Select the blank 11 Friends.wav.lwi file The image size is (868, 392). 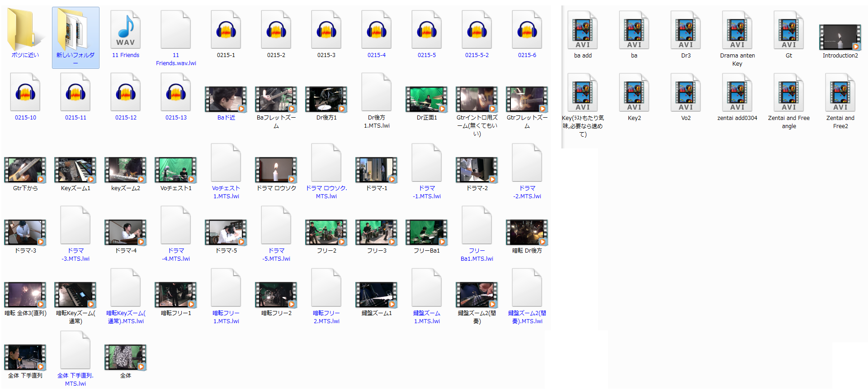[x=176, y=30]
